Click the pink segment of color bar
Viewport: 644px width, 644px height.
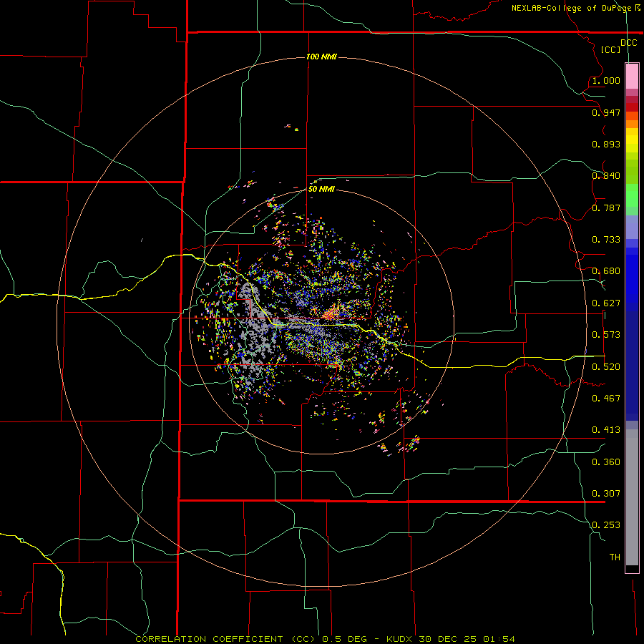632,77
